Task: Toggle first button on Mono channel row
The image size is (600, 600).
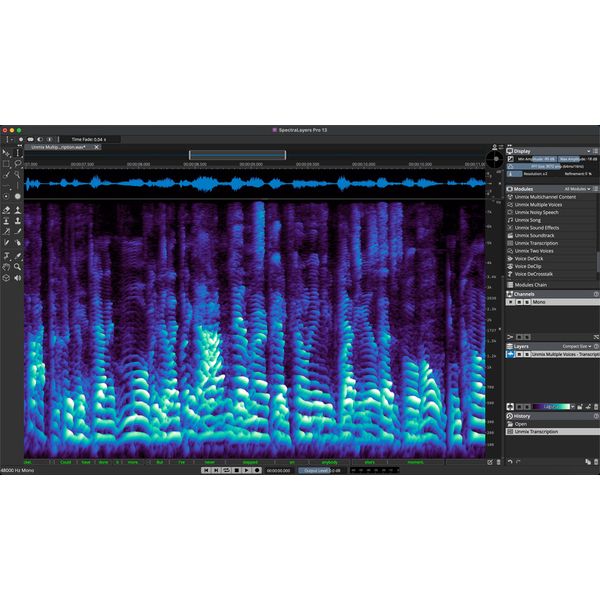Action: coord(510,302)
